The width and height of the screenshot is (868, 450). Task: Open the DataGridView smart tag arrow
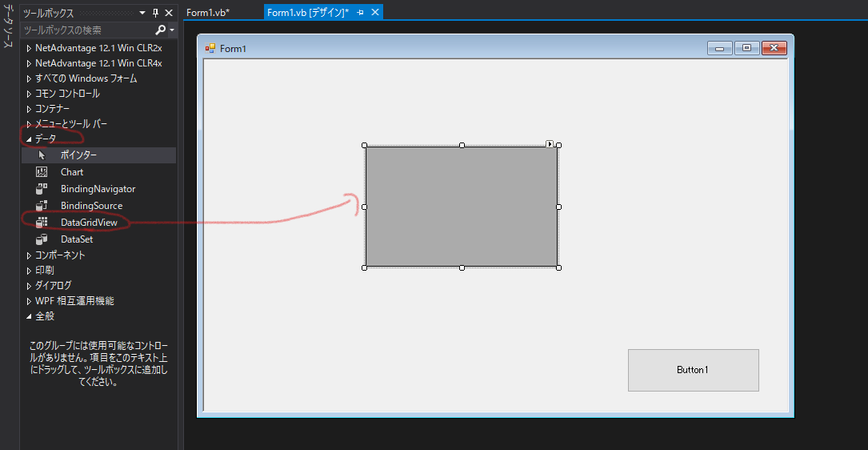point(550,144)
